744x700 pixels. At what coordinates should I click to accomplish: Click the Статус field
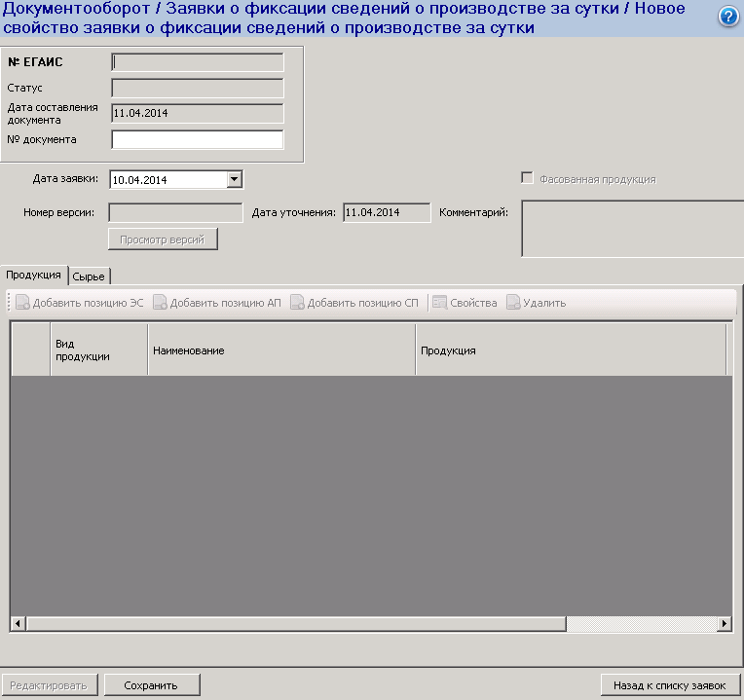coord(198,89)
